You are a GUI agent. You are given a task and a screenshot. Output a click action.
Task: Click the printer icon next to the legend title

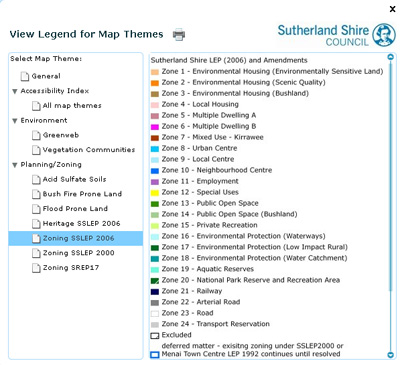pyautogui.click(x=179, y=34)
